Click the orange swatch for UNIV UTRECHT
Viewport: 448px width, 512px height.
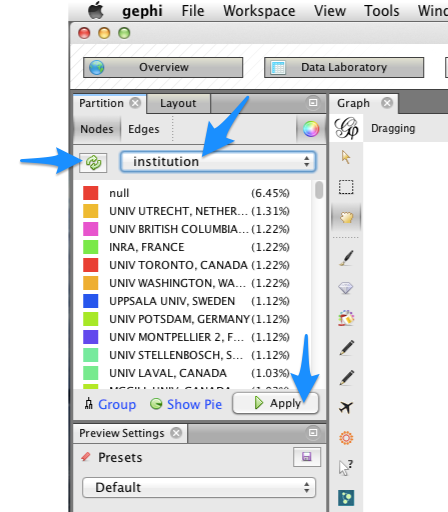91,211
